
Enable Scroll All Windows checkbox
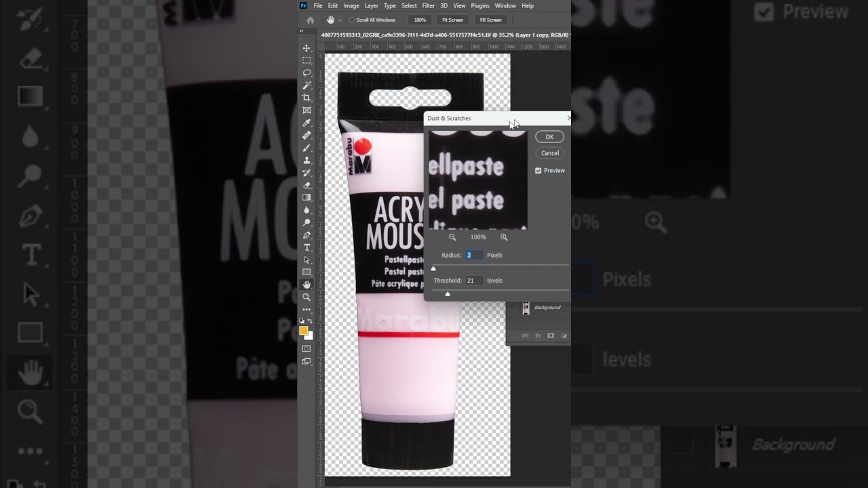point(352,20)
